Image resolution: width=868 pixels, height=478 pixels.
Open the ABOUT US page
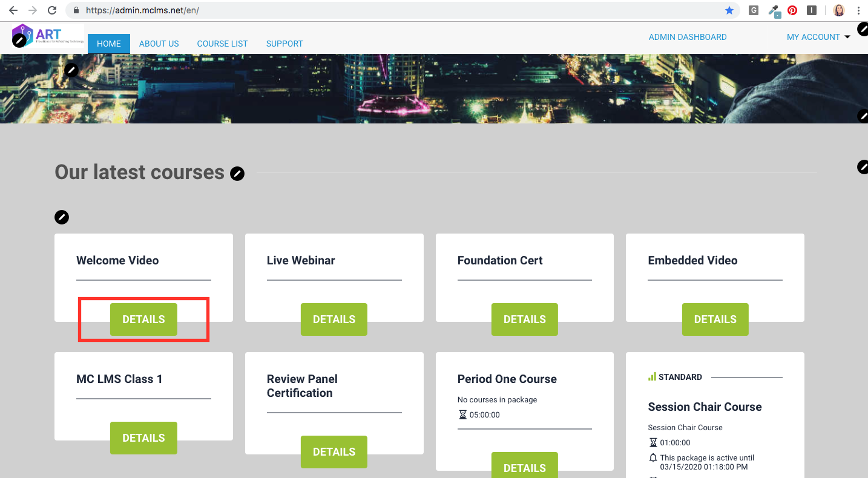[159, 43]
